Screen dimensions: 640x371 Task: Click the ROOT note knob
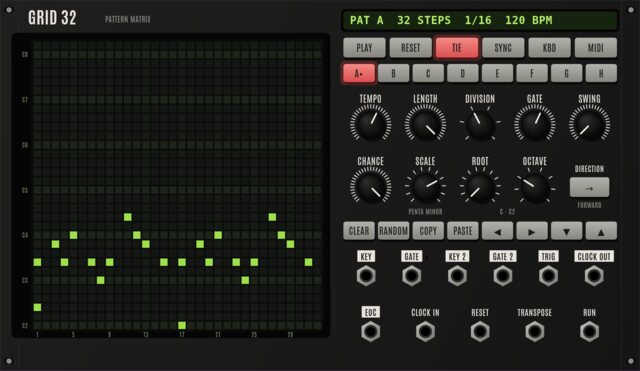pos(480,188)
